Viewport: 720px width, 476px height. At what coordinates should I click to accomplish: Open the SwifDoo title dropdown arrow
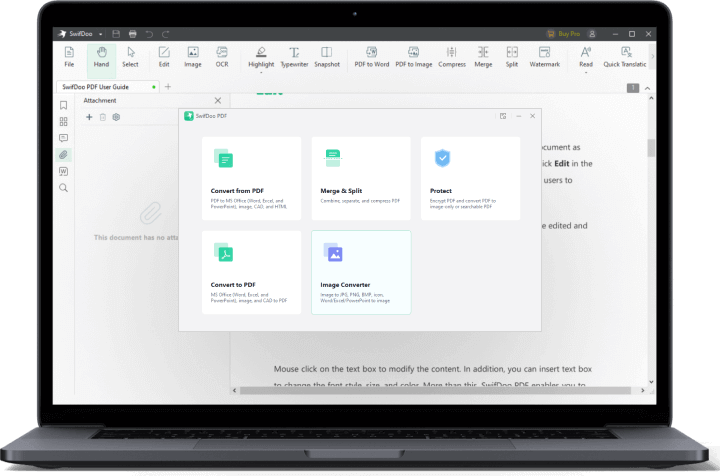101,34
